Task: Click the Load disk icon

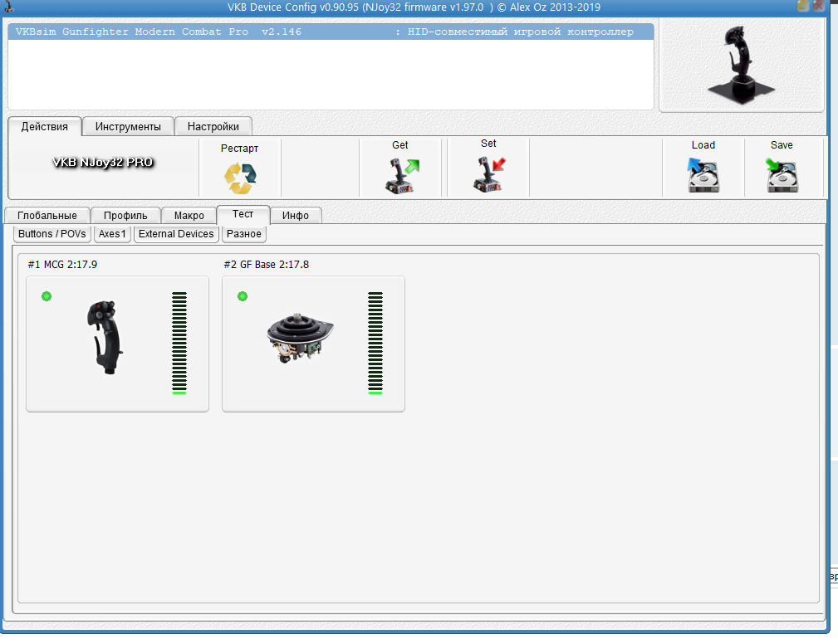Action: [703, 176]
